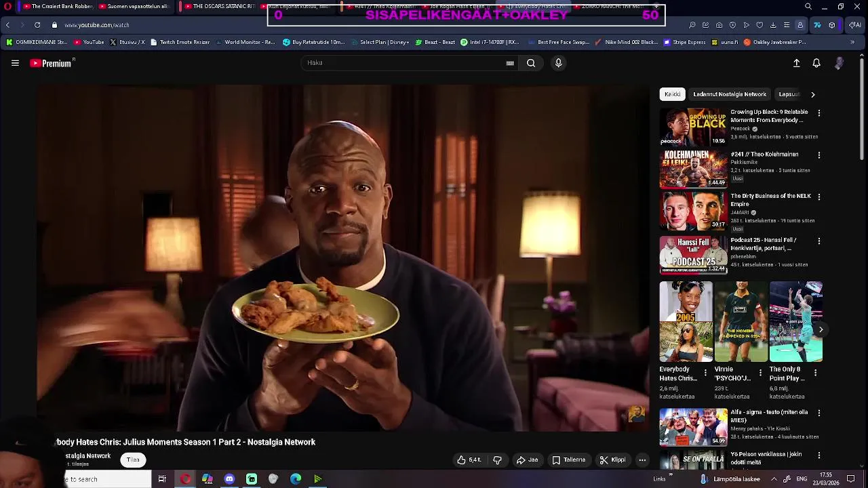Open options for Podcast 25 Hanssi Fell

[x=818, y=241]
